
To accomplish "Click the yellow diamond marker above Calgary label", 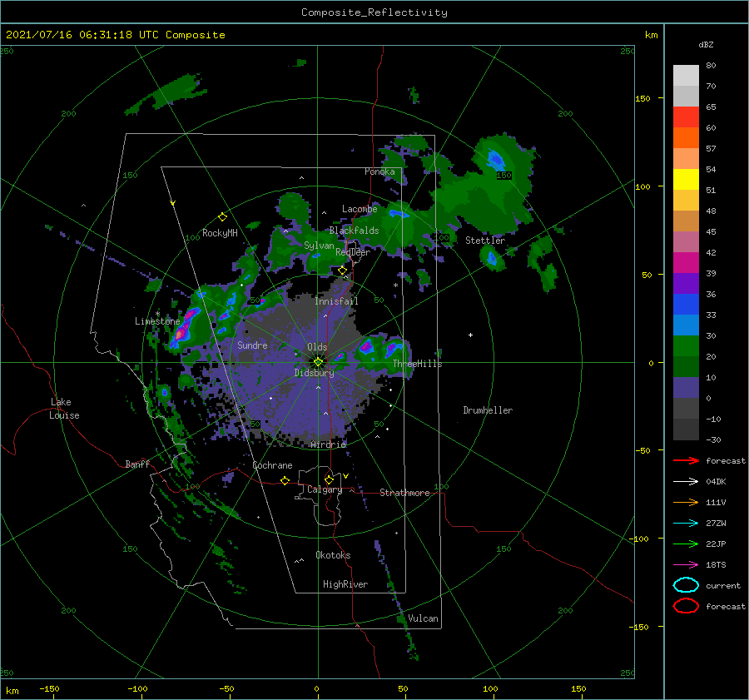I will click(329, 479).
